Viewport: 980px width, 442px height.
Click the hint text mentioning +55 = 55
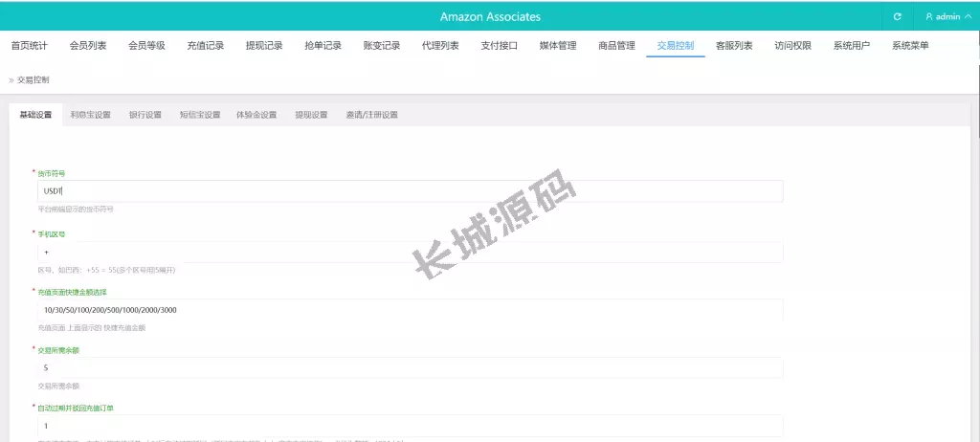pyautogui.click(x=107, y=270)
